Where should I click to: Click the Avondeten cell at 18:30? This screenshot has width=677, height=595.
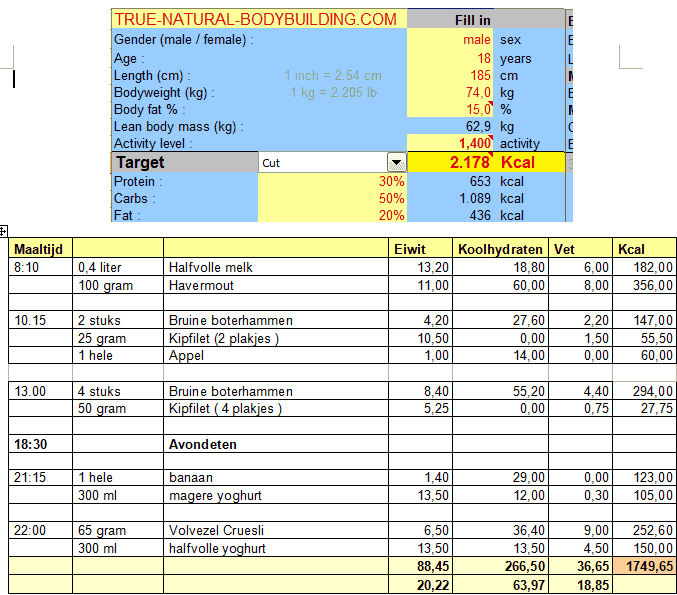point(199,444)
